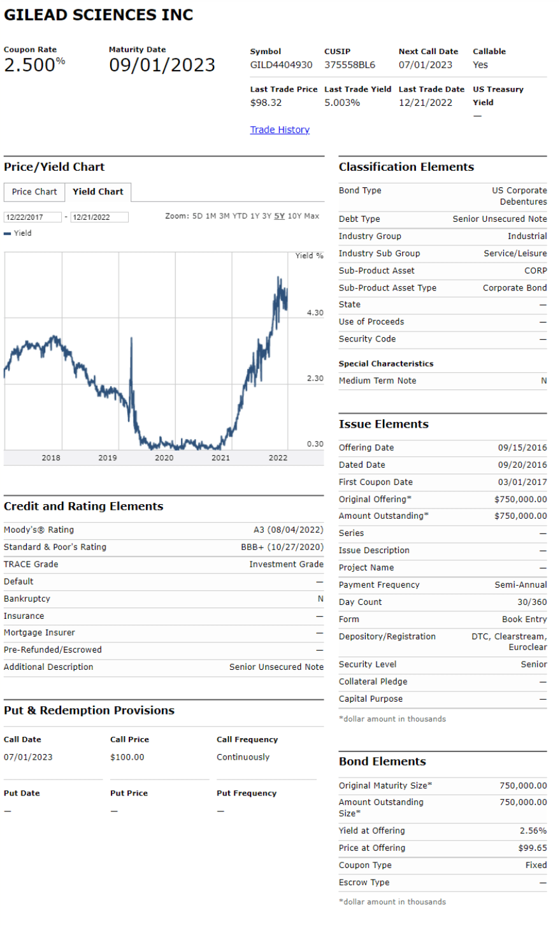Click Call Date value under Put & Redemption
Screen dimensions: 560x928
(x=28, y=758)
